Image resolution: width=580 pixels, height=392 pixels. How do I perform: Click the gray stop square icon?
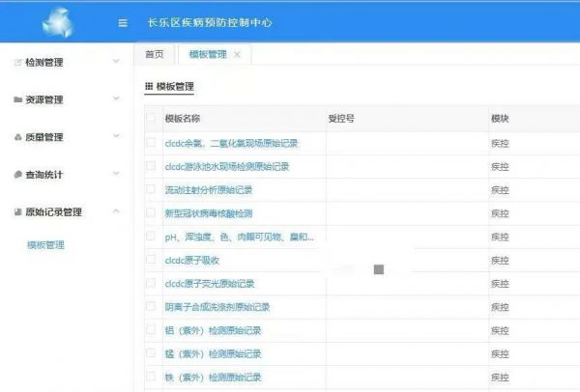click(x=379, y=269)
